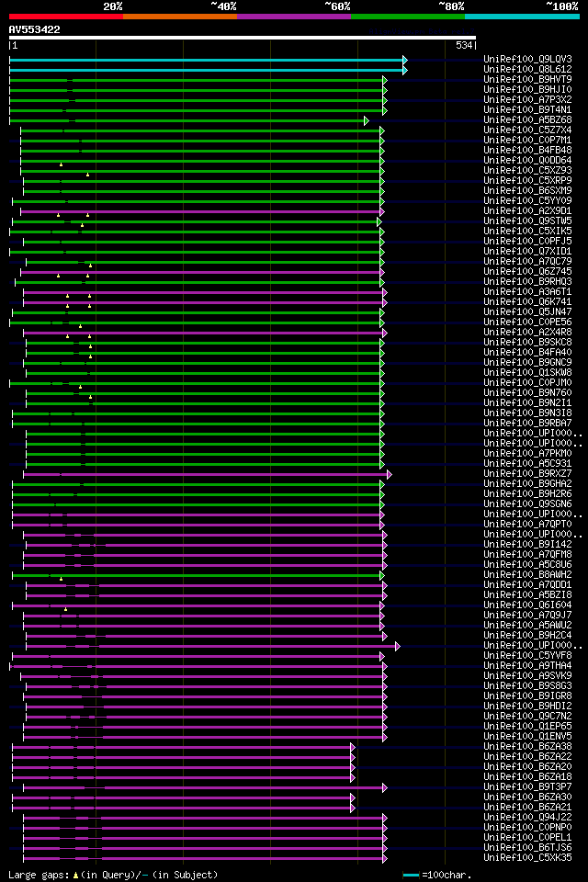Open the UniRef100_Q7XID1 entry
Image resolution: width=588 pixels, height=882 pixels.
click(x=527, y=252)
